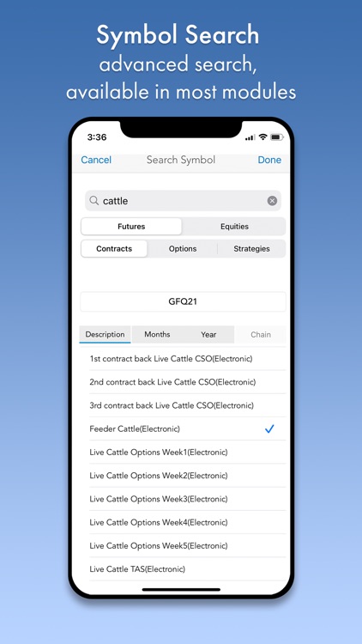Image resolution: width=362 pixels, height=644 pixels.
Task: Clear the cattle search text
Action: [272, 201]
